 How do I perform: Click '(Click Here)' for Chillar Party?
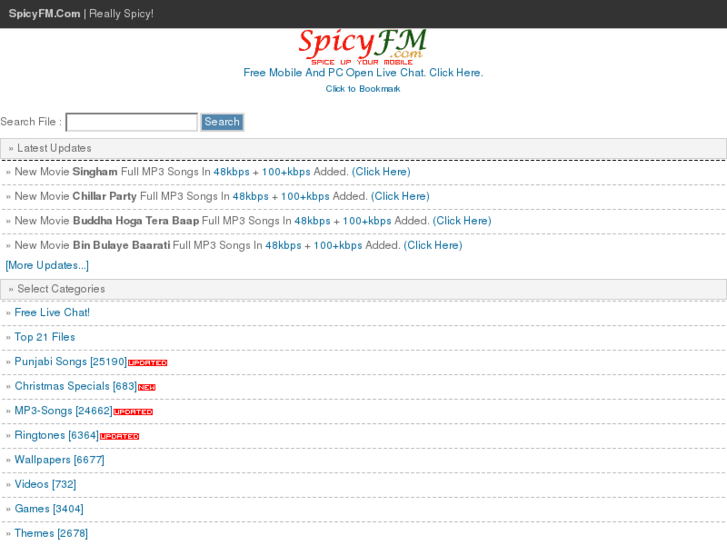(x=400, y=197)
